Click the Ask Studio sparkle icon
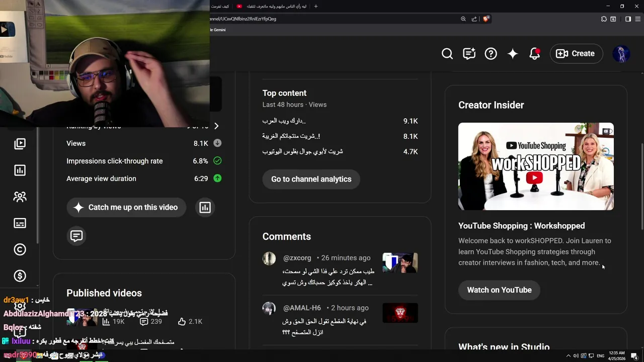644x362 pixels. point(513,53)
